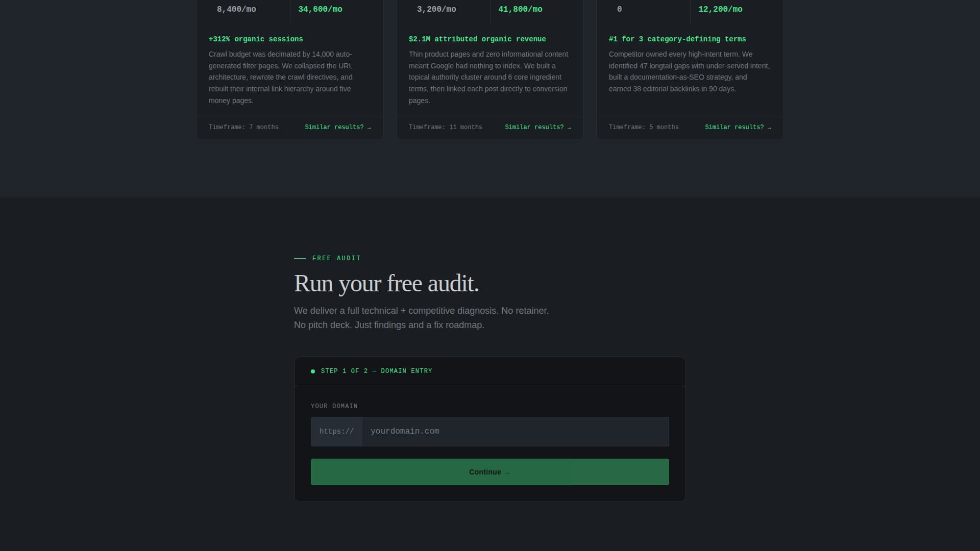
Task: Open Similar results link under 11 months card
Action: pyautogui.click(x=538, y=127)
